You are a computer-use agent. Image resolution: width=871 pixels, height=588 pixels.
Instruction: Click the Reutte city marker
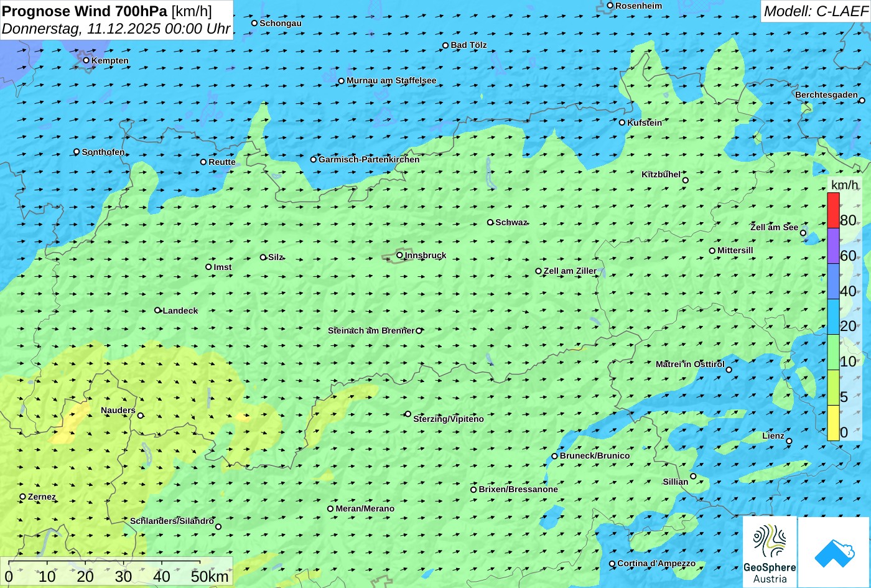pyautogui.click(x=203, y=162)
